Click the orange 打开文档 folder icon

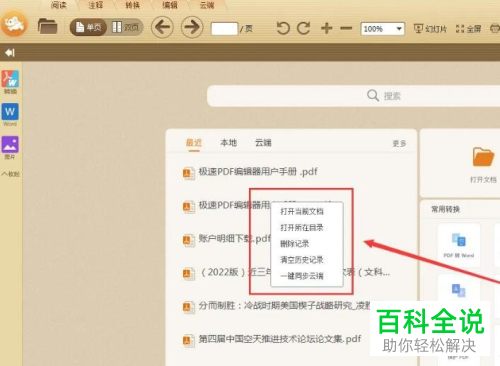(x=483, y=157)
